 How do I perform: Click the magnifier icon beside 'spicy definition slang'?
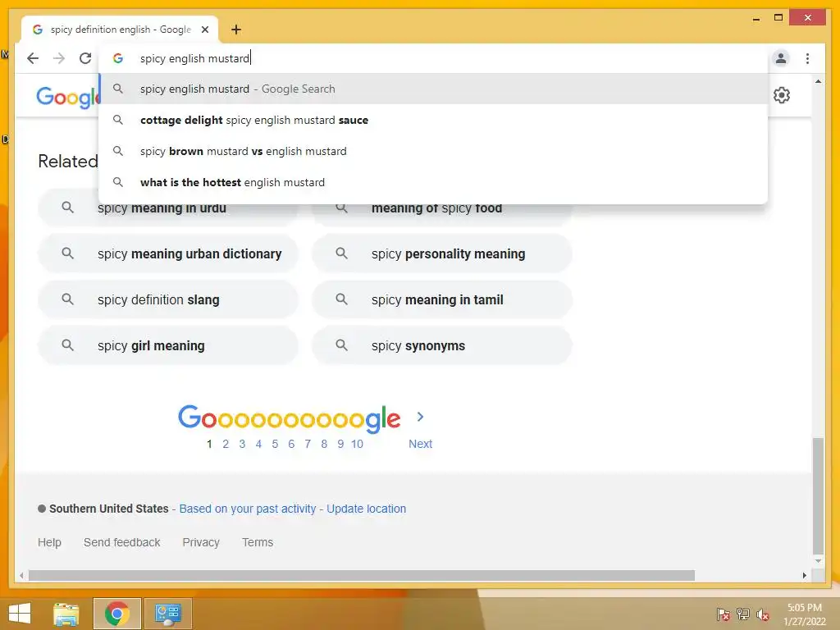(x=67, y=299)
